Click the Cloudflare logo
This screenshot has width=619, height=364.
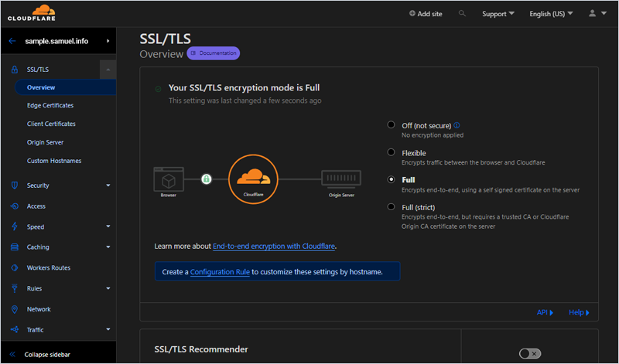point(32,13)
